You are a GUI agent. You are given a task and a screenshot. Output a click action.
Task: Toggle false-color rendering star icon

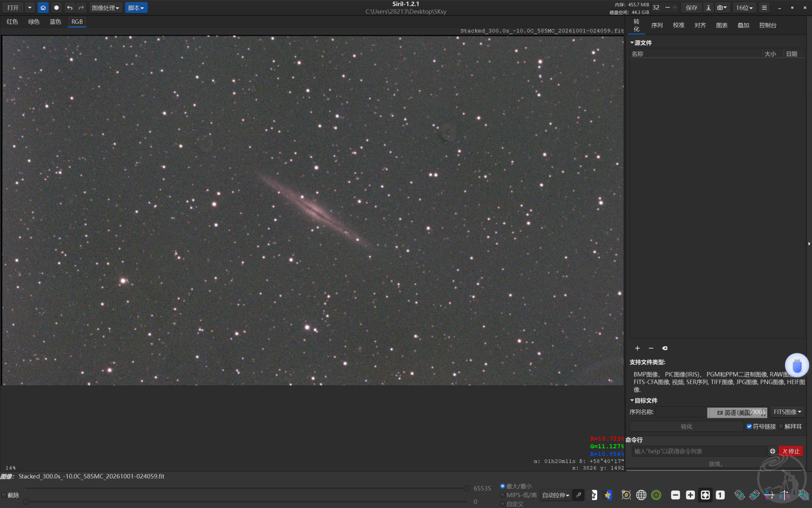click(608, 495)
